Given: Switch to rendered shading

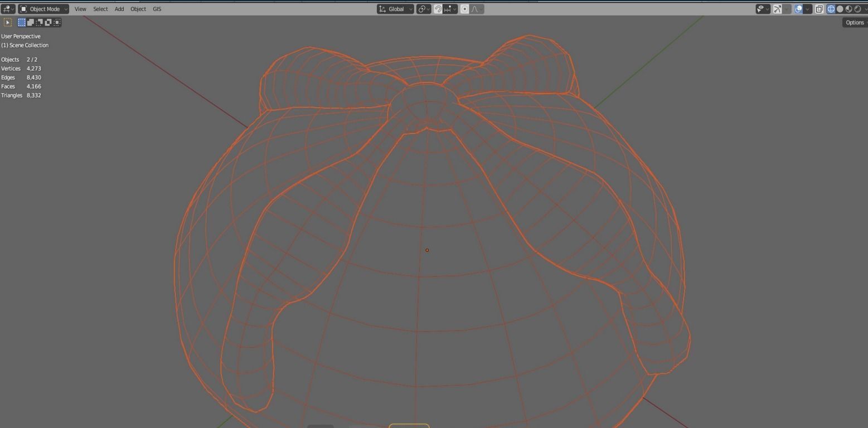Looking at the screenshot, I should 858,9.
